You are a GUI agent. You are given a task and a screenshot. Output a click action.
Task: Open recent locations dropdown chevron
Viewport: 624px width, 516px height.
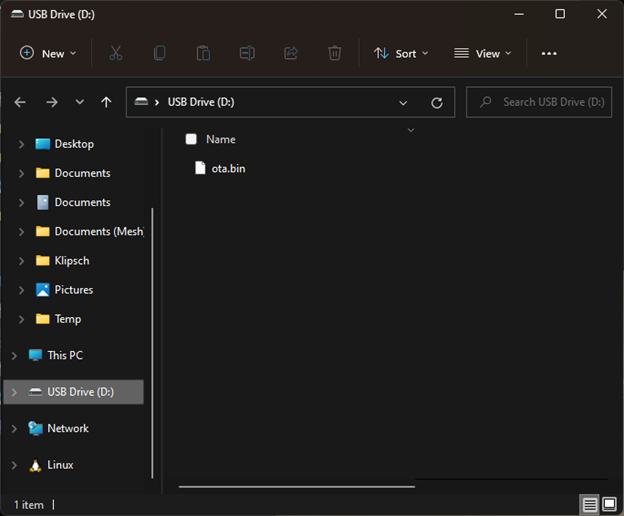[x=80, y=102]
